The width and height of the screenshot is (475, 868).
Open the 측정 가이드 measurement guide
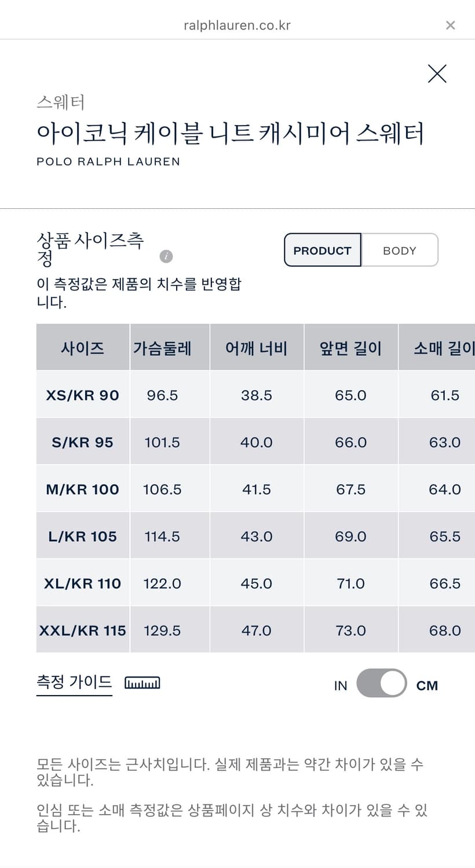[x=74, y=682]
